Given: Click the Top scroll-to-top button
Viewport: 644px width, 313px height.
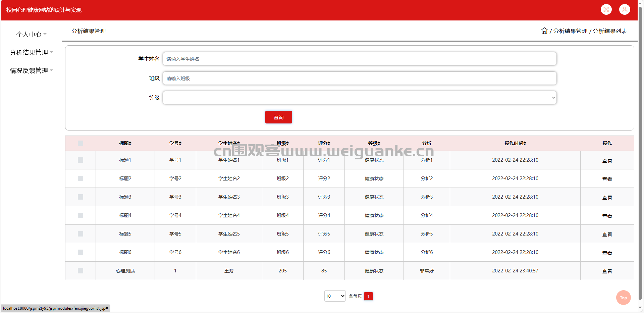Looking at the screenshot, I should pos(624,298).
